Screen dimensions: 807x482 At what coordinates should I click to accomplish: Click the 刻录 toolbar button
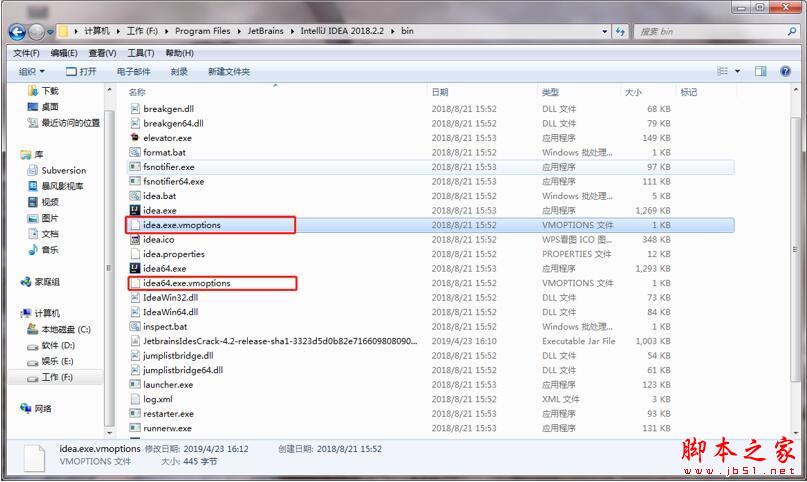(179, 72)
